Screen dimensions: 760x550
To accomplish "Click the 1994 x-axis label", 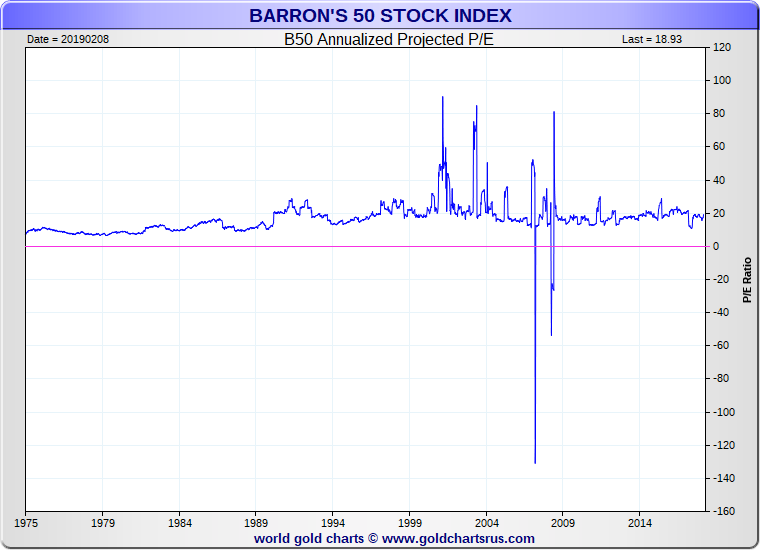I will point(333,523).
